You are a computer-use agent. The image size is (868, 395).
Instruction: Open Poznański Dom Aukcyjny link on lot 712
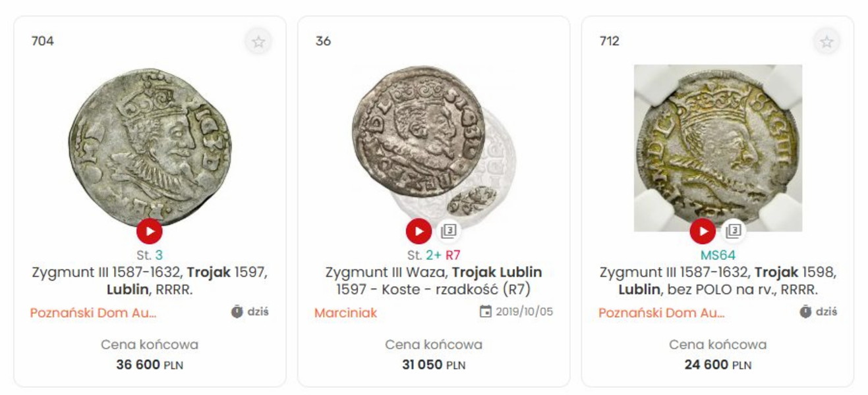pos(662,313)
